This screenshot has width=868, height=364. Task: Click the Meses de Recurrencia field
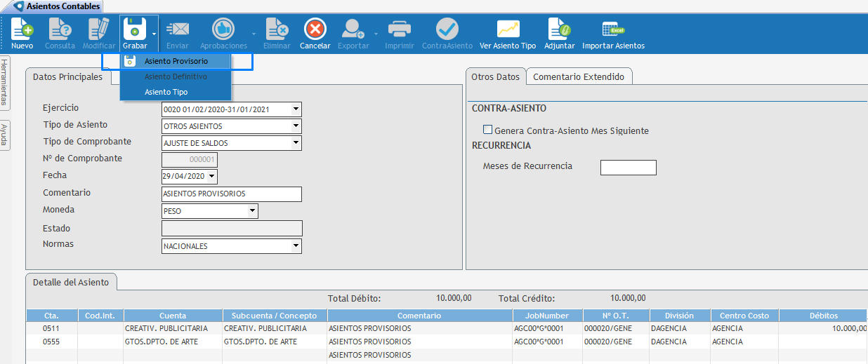click(x=628, y=168)
